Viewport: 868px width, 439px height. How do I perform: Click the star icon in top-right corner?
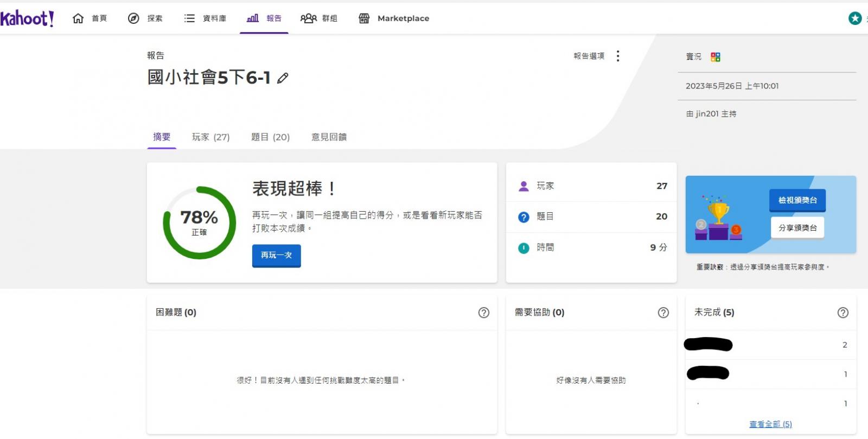tap(855, 18)
